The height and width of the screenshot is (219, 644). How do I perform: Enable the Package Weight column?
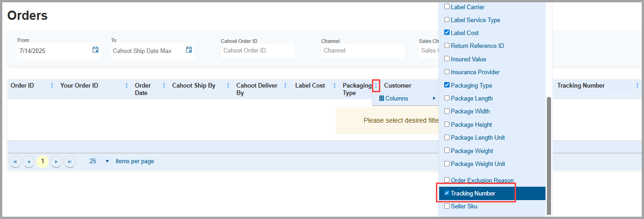[x=447, y=151]
